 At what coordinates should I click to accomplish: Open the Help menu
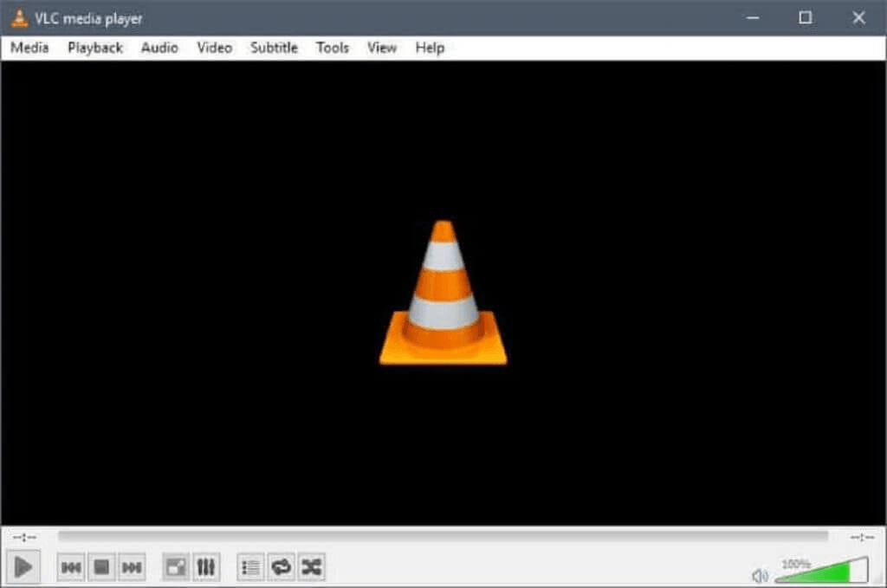[429, 48]
